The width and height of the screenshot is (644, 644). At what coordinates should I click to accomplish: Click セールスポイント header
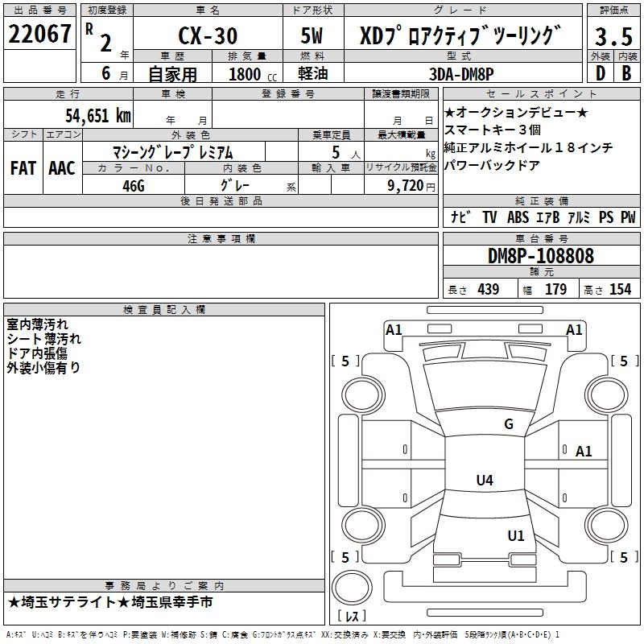(541, 93)
